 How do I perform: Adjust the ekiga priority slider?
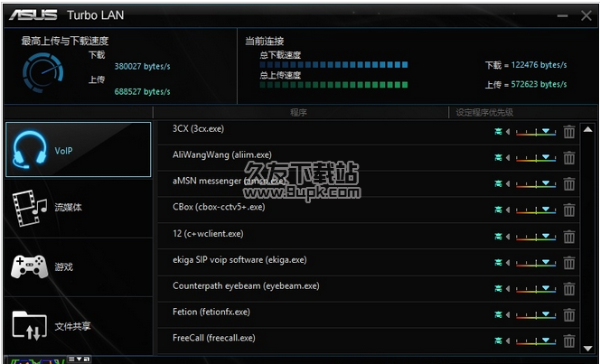[x=536, y=263]
